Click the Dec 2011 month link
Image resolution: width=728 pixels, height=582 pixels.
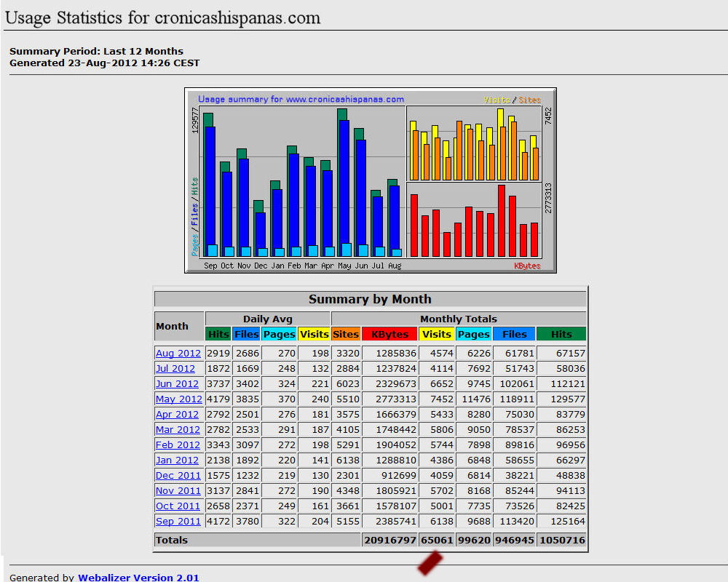pos(178,475)
